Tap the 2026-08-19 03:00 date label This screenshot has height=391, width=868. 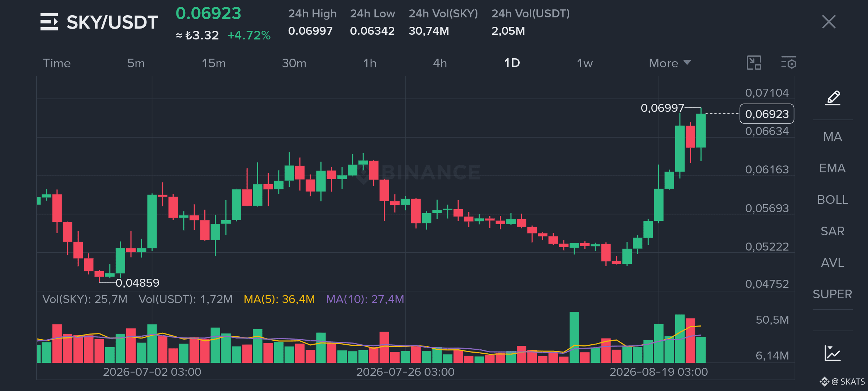click(659, 372)
